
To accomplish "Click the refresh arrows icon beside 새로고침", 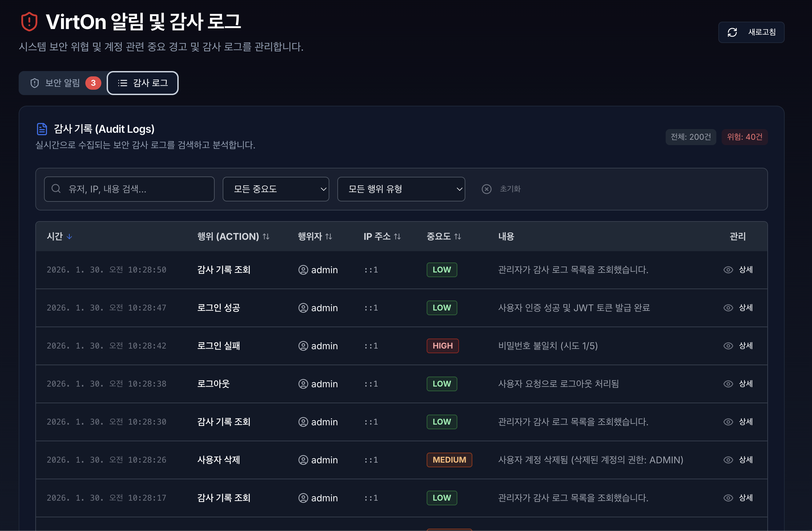I will pos(733,32).
